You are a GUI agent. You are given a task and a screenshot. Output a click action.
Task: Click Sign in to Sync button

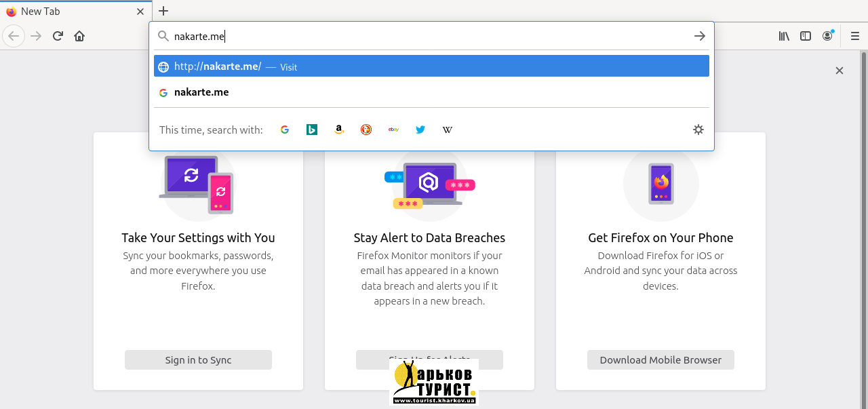click(x=198, y=360)
